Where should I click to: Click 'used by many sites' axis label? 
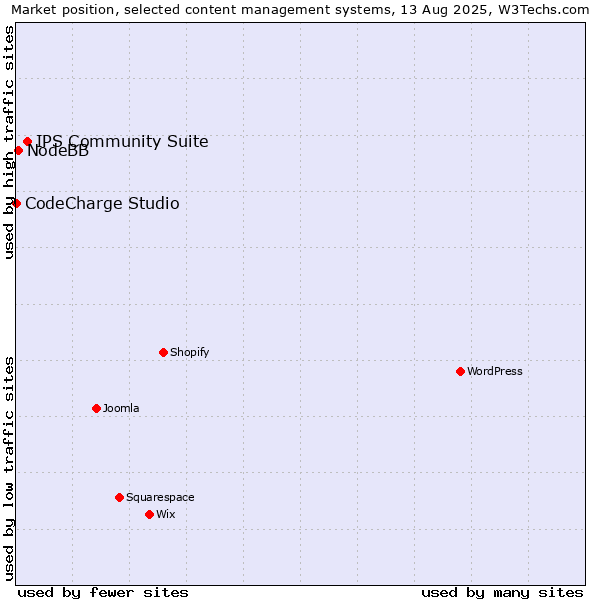tap(502, 593)
